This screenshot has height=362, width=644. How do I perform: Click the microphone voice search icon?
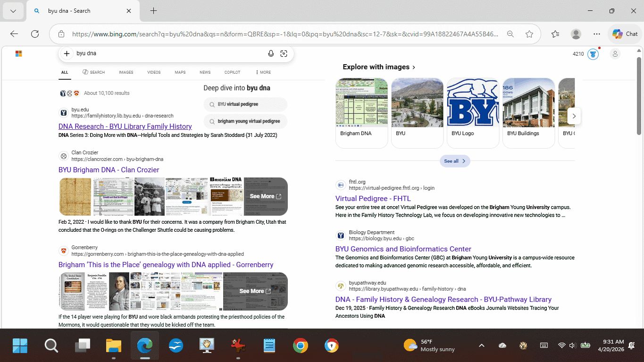click(x=271, y=54)
